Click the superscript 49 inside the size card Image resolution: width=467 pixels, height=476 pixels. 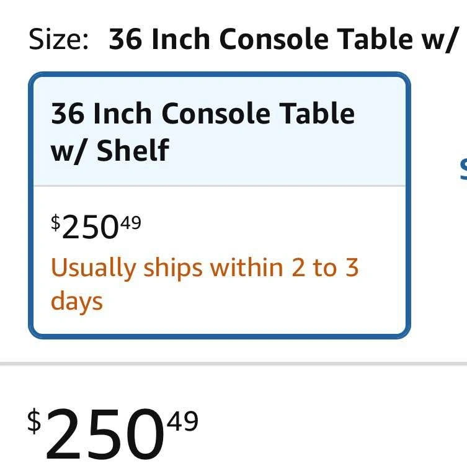[130, 222]
